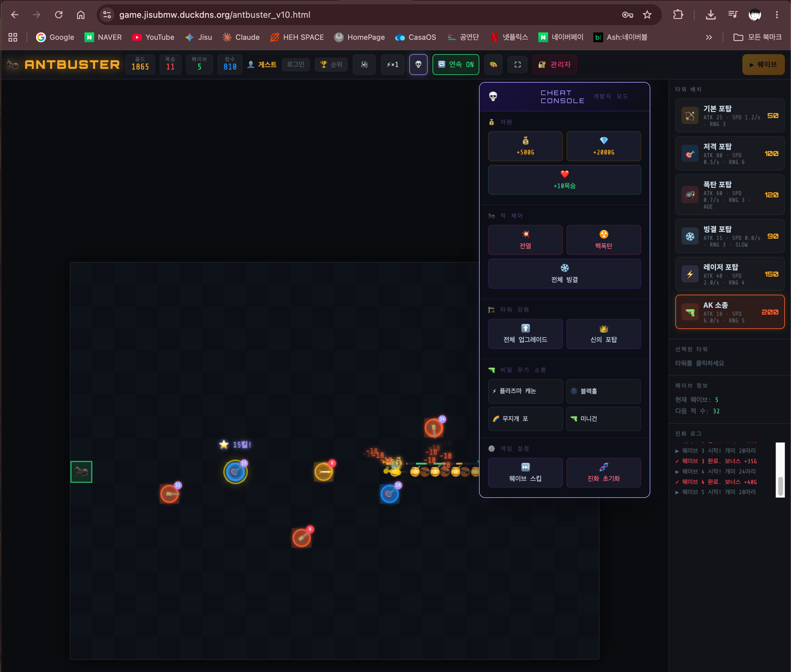Screen dimensions: 791x672
Task: Go back to previous page
Action: click(x=15, y=15)
